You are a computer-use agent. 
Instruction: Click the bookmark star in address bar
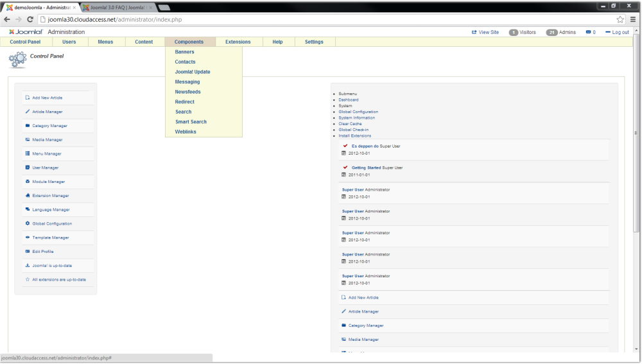[620, 19]
